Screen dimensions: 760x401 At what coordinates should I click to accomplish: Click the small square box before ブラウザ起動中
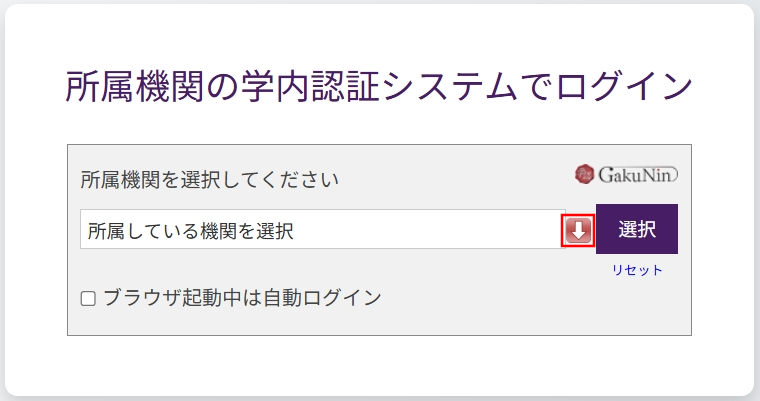[88, 298]
